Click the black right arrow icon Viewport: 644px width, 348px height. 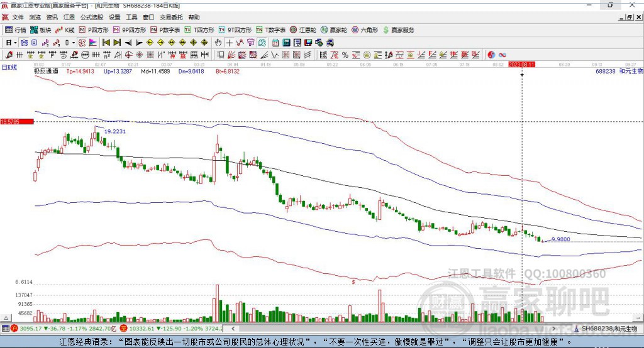pos(139,43)
